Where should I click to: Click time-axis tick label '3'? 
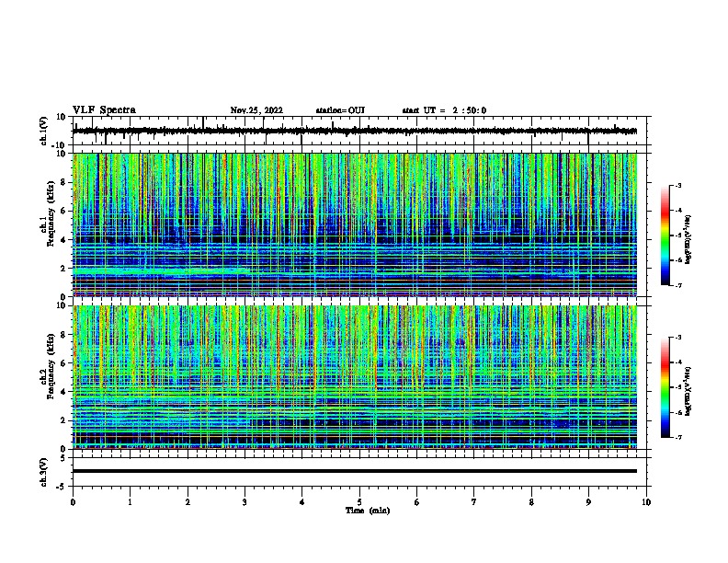pyautogui.click(x=245, y=502)
